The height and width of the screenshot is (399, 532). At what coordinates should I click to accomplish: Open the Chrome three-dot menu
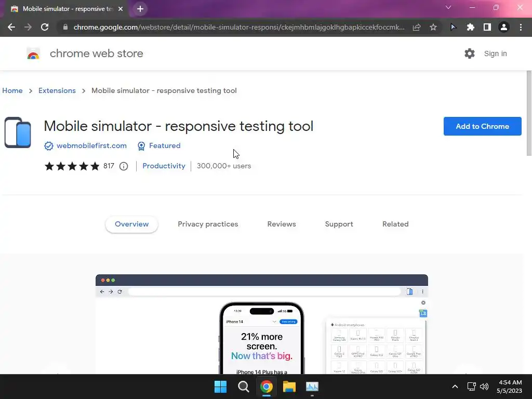[521, 27]
